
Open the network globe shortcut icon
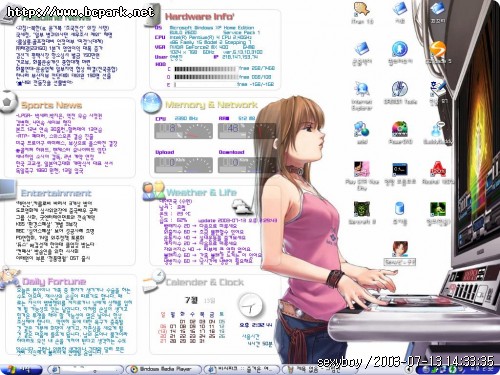[x=362, y=130]
